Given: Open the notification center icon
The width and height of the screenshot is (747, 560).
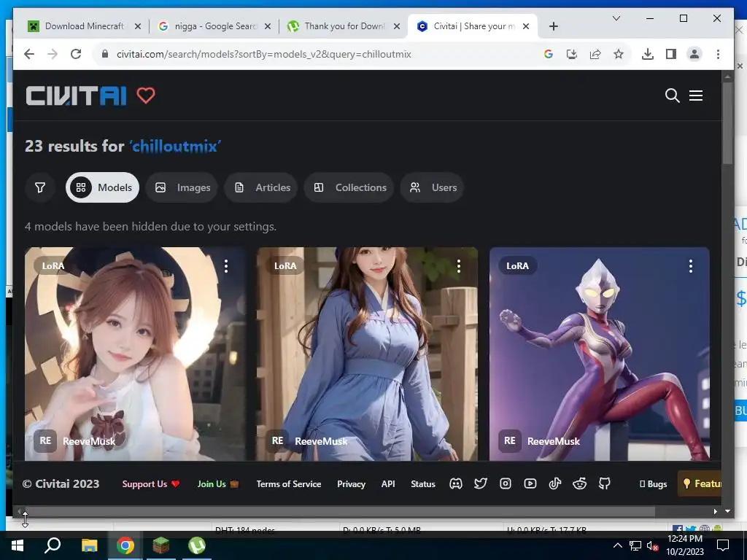Looking at the screenshot, I should pyautogui.click(x=723, y=545).
